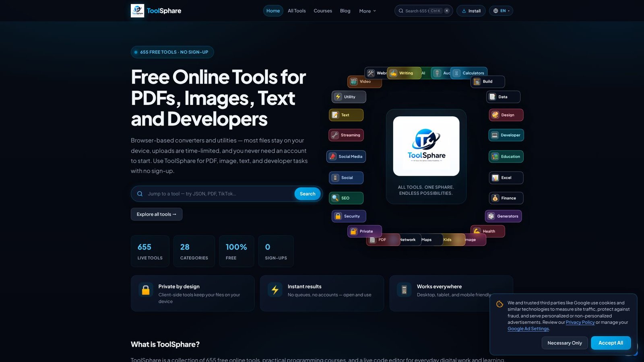This screenshot has height=362, width=644.
Task: Open the EN language selector
Action: pyautogui.click(x=501, y=11)
